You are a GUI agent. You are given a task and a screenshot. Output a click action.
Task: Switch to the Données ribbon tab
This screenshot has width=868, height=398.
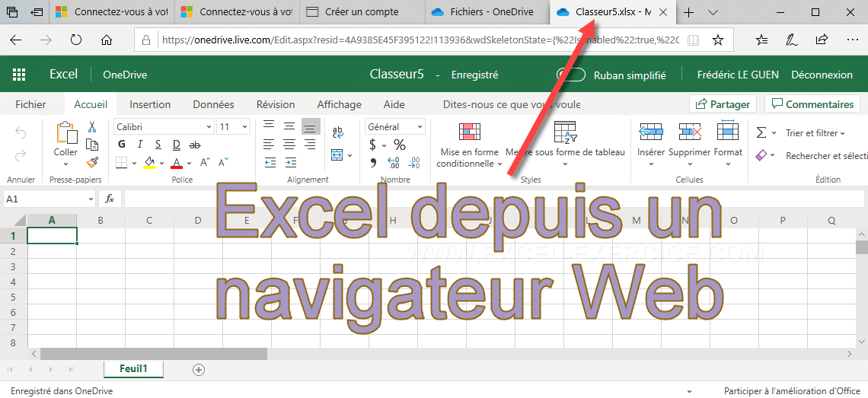tap(213, 104)
